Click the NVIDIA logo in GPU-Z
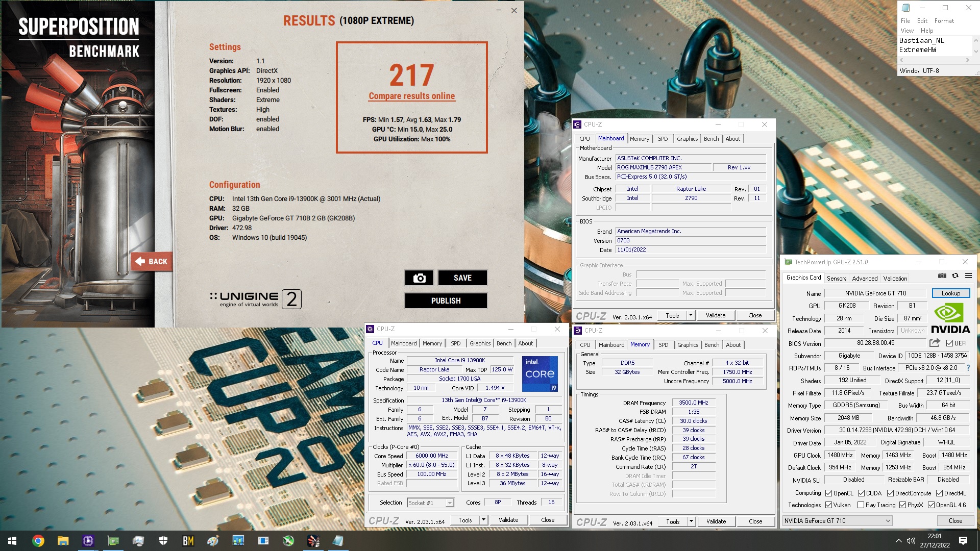This screenshot has width=980, height=551. pos(950,319)
